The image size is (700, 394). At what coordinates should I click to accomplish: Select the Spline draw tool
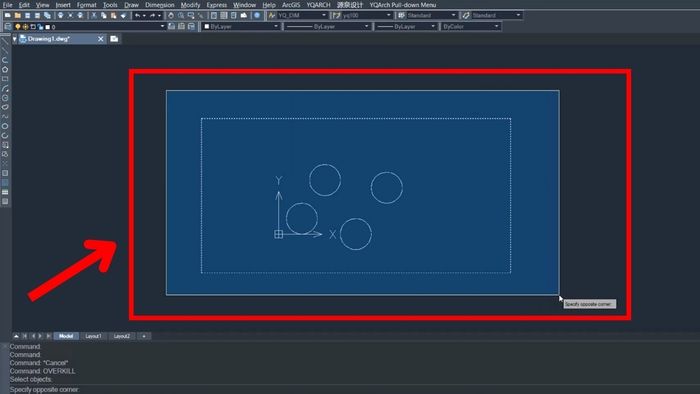tap(5, 116)
